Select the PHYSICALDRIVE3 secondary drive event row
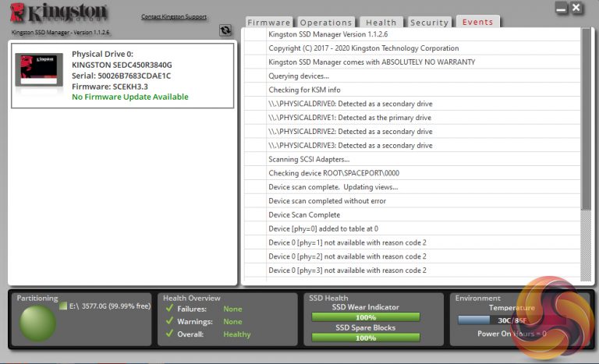The image size is (599, 364). (x=413, y=145)
